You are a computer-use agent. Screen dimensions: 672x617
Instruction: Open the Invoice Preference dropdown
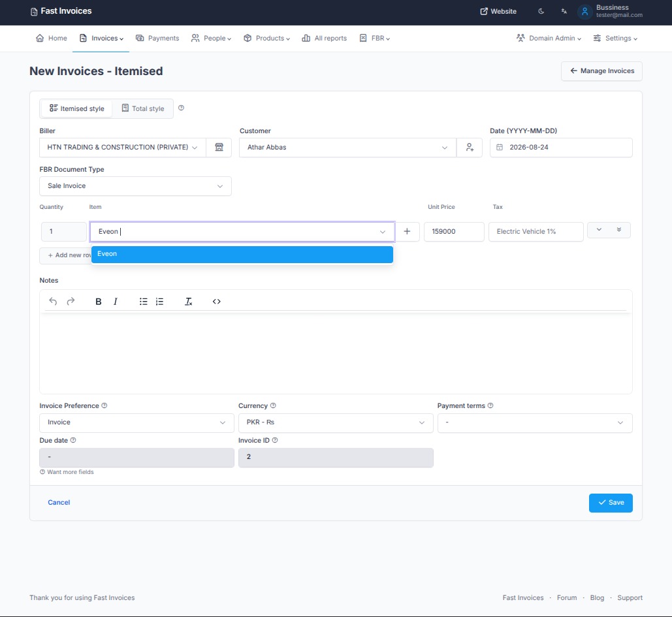click(x=136, y=423)
